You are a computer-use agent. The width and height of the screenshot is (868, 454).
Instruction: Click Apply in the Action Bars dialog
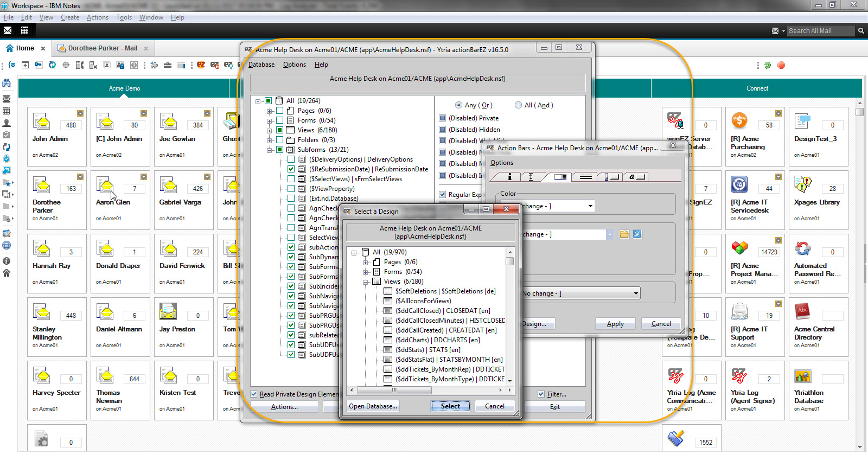click(x=615, y=324)
